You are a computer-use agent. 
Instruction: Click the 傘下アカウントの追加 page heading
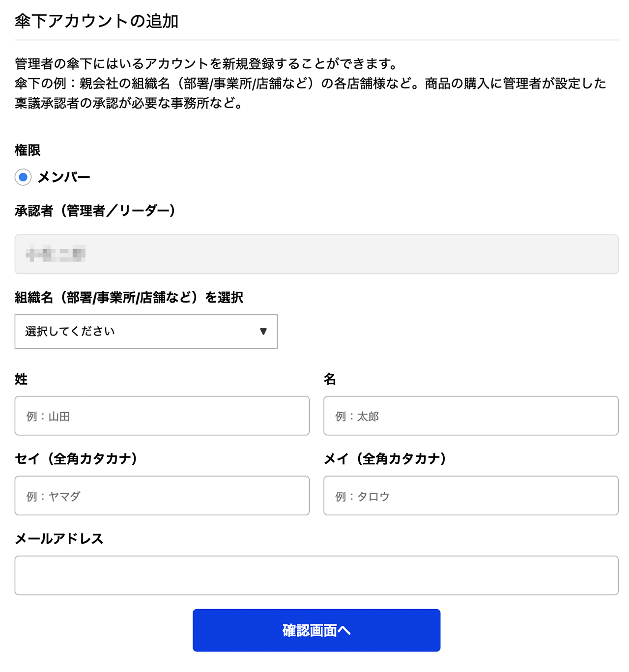(x=98, y=21)
